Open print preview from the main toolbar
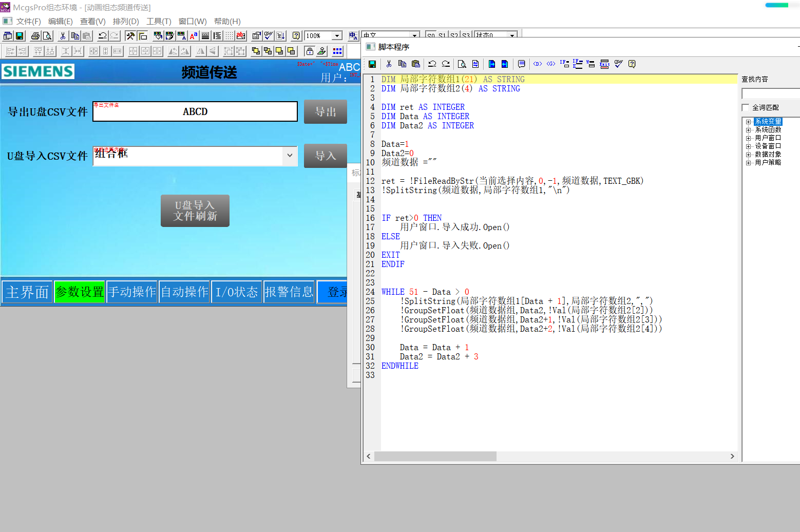The height and width of the screenshot is (532, 800). [x=47, y=36]
